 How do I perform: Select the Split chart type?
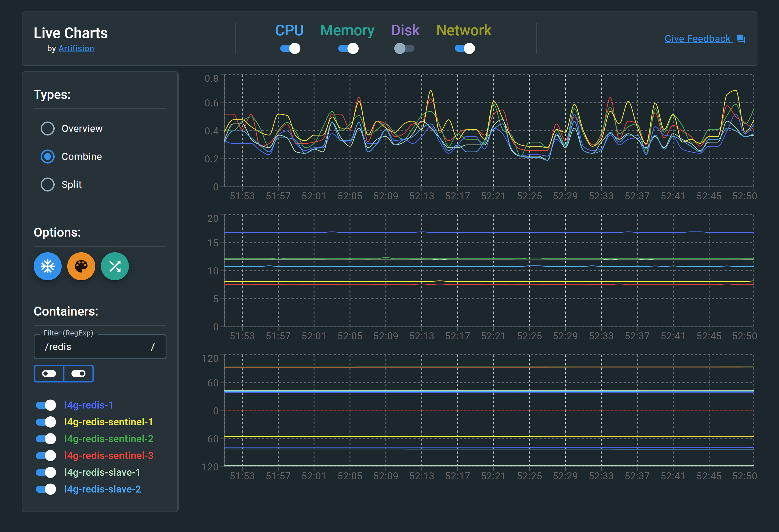click(x=47, y=184)
